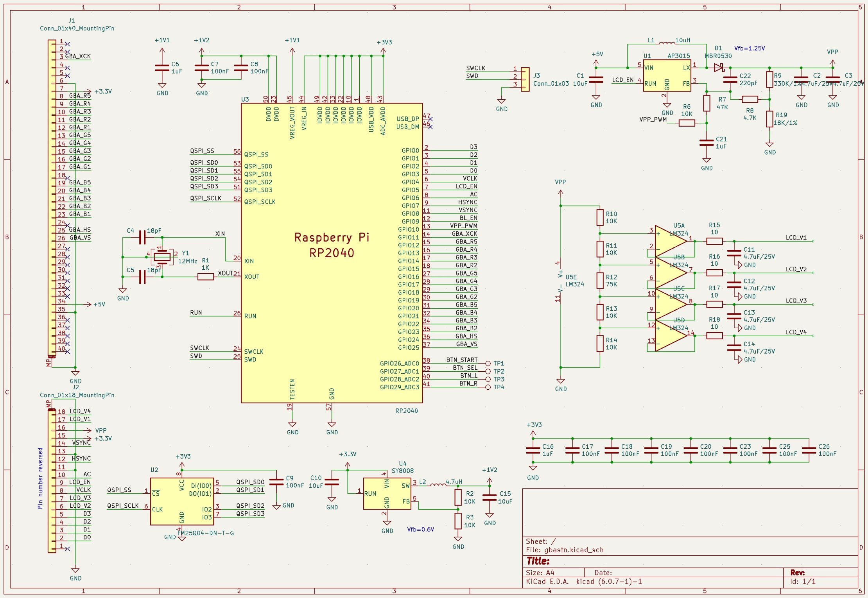Click the U4 SY8008 regulator box
Viewport: 868px width, 598px height.
pos(387,493)
